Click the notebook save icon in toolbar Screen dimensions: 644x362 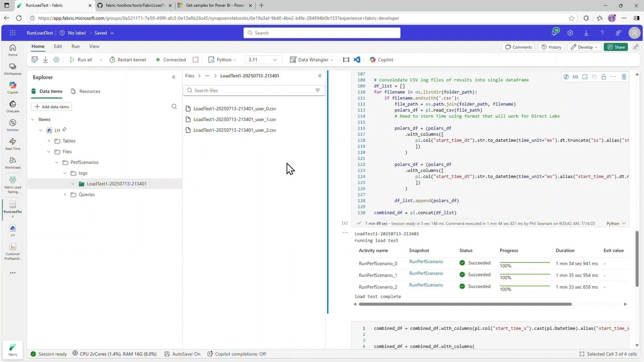(x=35, y=59)
